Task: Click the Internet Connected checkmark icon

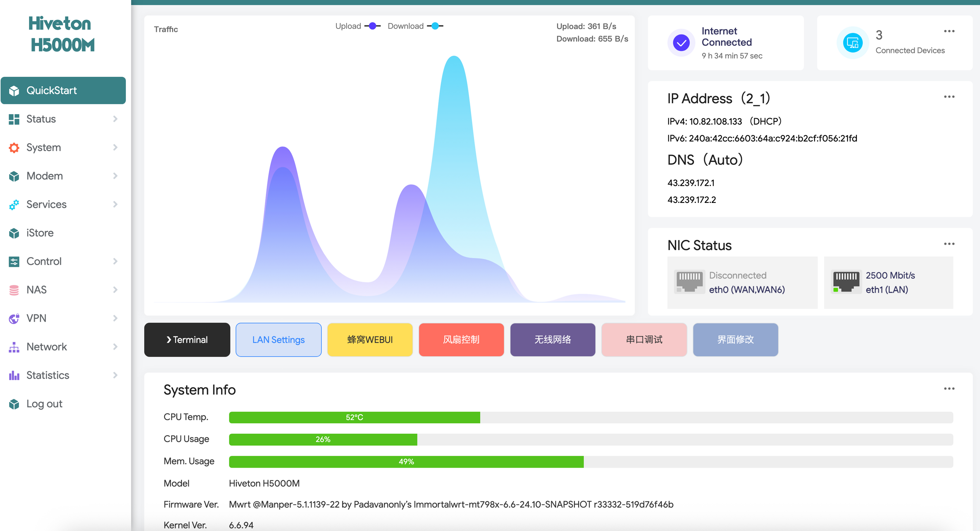Action: (x=681, y=43)
